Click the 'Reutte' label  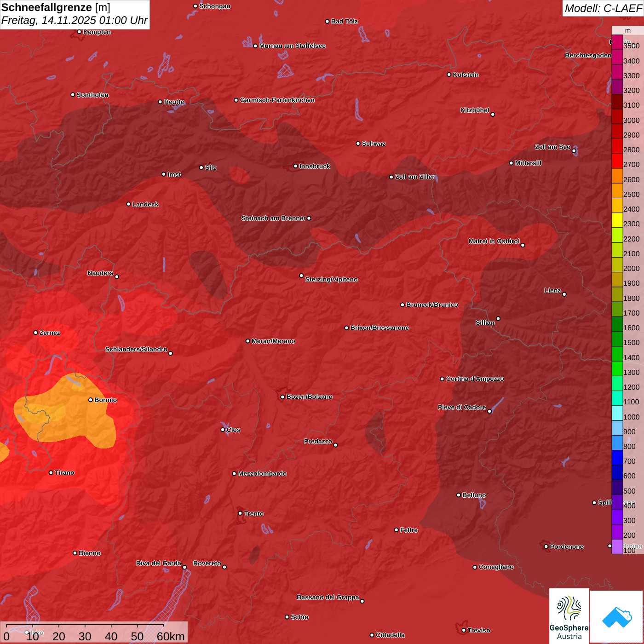(174, 102)
